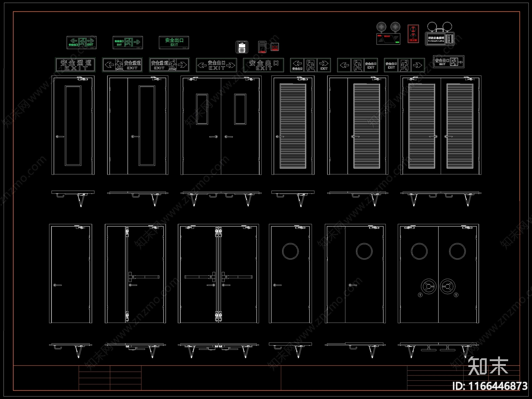The image size is (532, 399).
Task: Pick the plain single flush door elevation
Action: click(71, 274)
